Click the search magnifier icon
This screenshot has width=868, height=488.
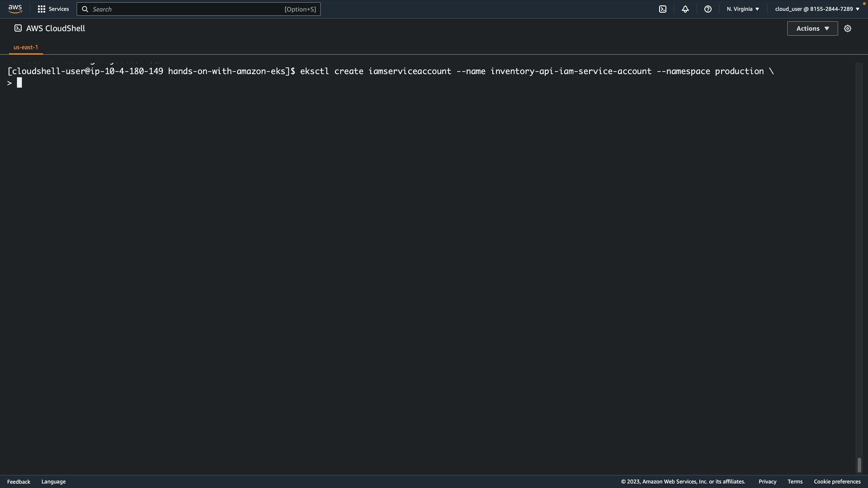(85, 9)
